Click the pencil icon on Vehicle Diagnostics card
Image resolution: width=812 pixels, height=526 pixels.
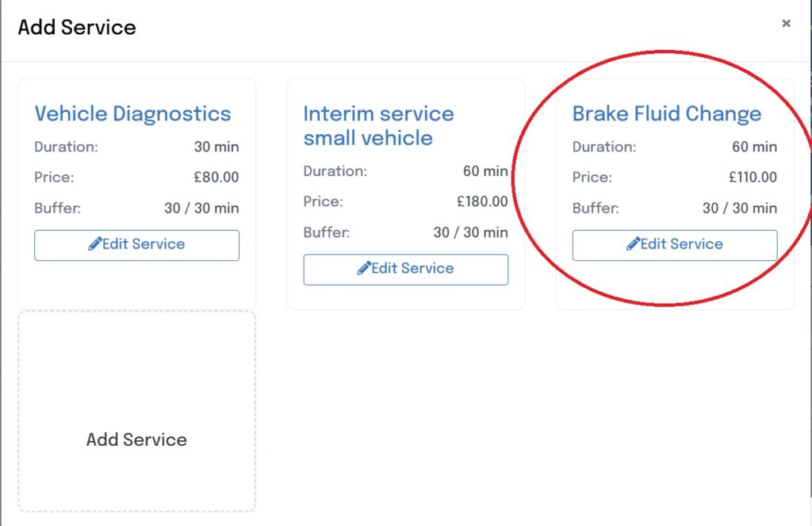95,244
